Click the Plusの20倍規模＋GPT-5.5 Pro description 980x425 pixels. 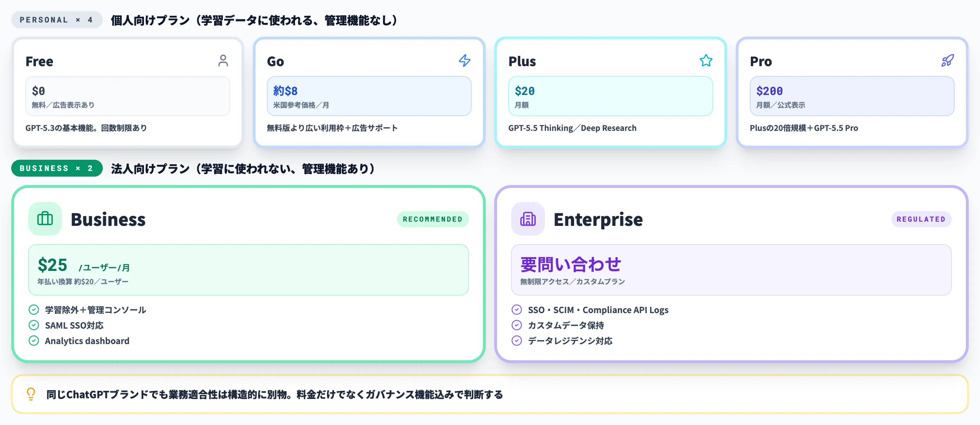pyautogui.click(x=804, y=128)
